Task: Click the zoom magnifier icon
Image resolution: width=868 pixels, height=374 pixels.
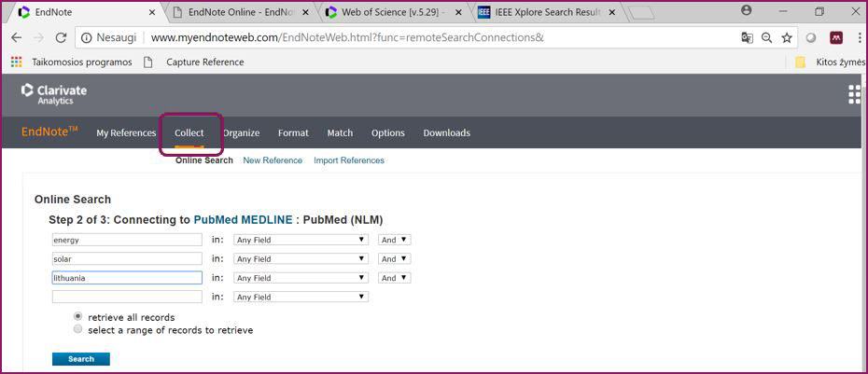Action: 766,38
